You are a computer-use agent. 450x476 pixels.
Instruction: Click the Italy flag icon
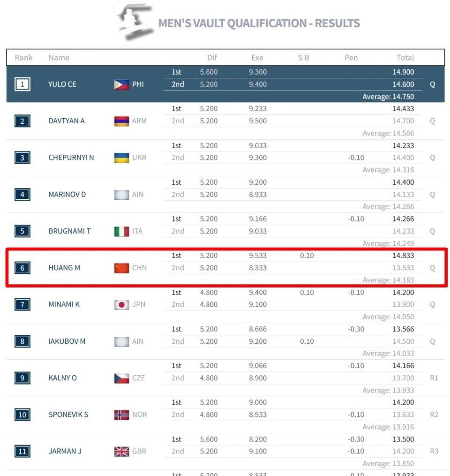[x=121, y=231]
